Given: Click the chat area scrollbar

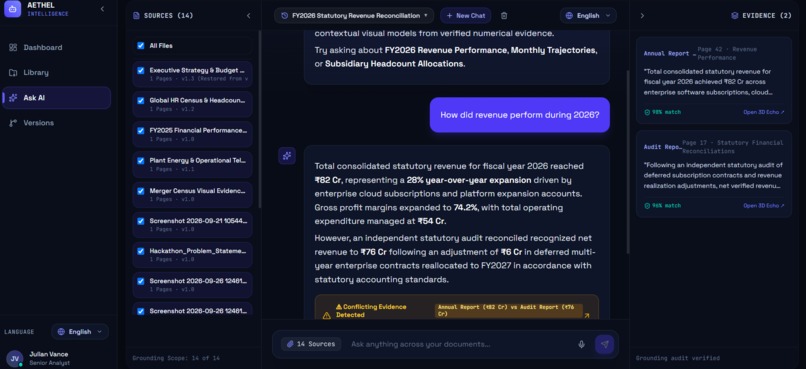Looking at the screenshot, I should [627, 162].
